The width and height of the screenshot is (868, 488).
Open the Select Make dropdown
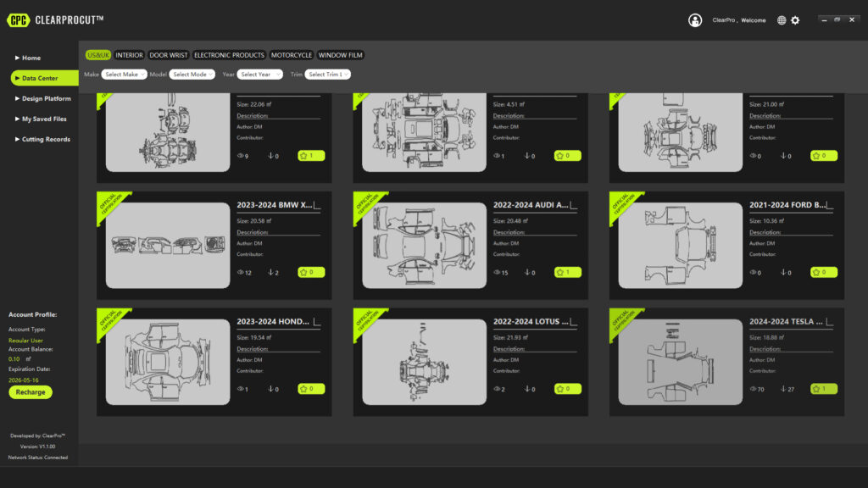click(124, 75)
